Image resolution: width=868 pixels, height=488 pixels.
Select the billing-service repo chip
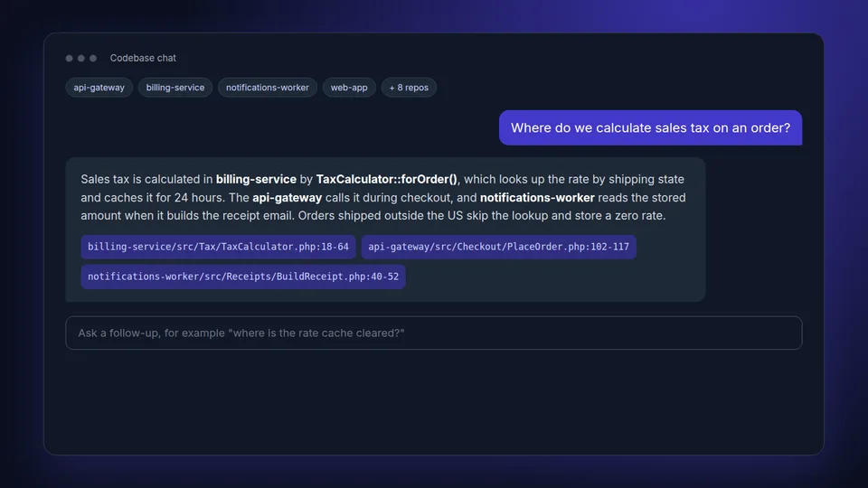(175, 88)
